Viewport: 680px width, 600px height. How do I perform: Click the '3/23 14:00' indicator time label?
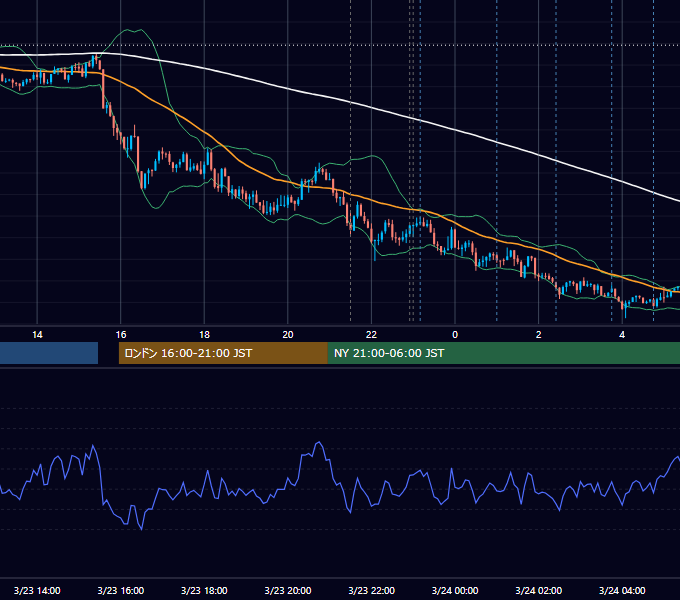37,590
